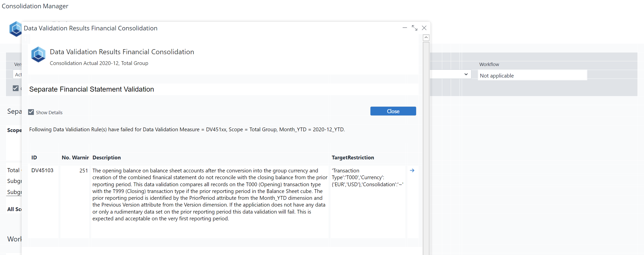
Task: Toggle the checked box left of the dialog
Action: point(16,88)
